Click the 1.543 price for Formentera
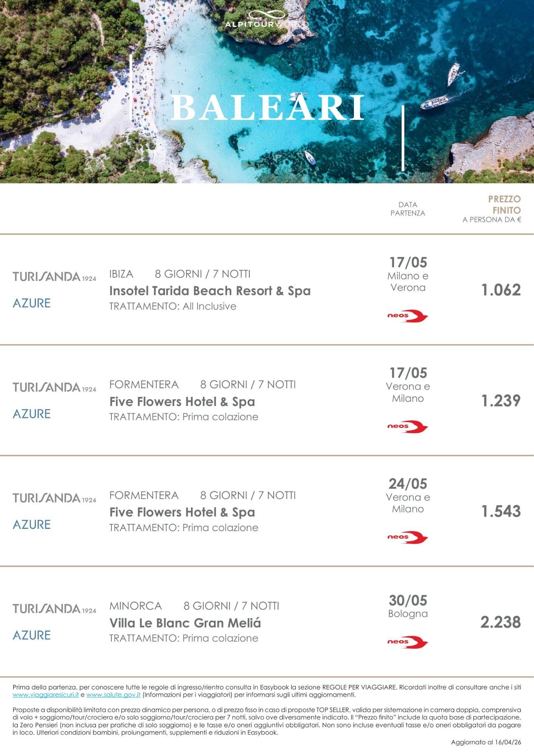 [501, 511]
